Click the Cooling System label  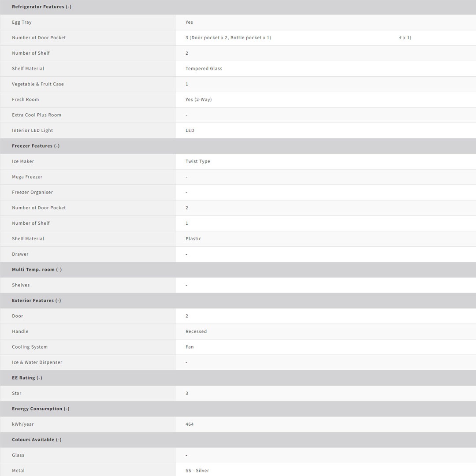tap(30, 347)
